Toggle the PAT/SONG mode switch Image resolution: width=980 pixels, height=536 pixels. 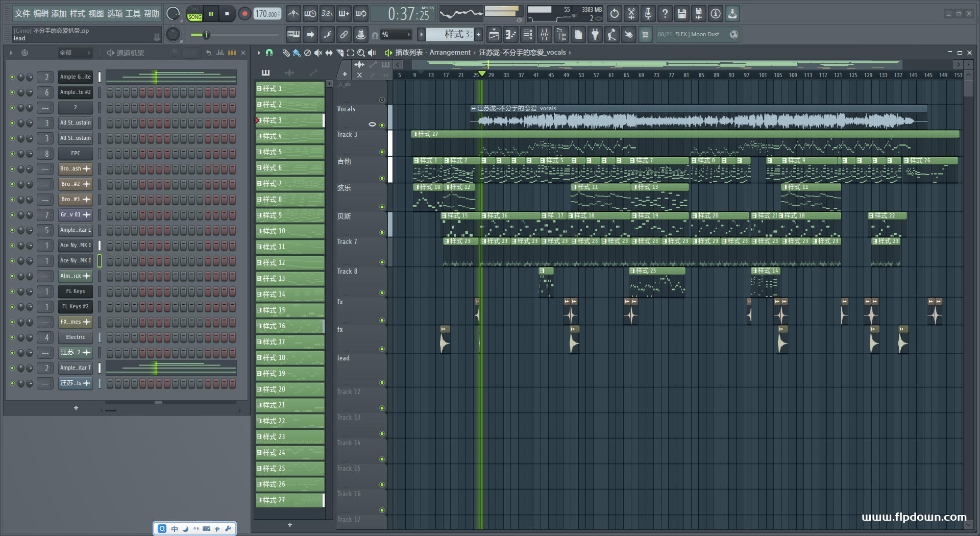click(195, 14)
